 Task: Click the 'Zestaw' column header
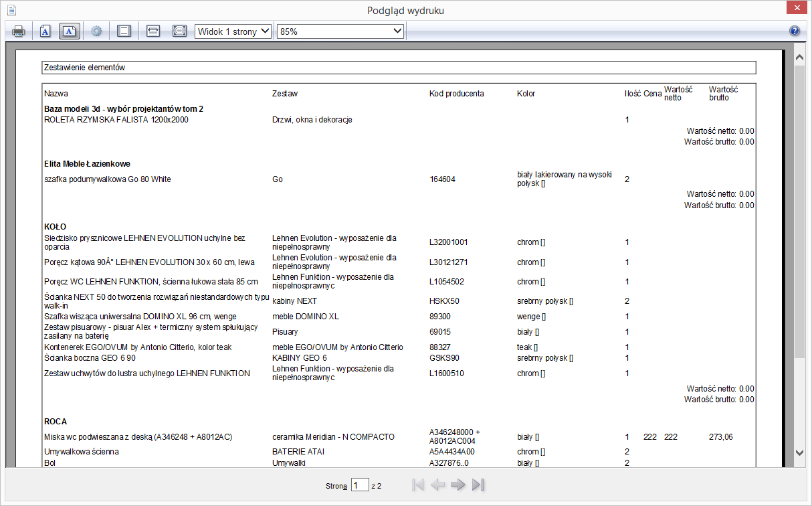coord(285,93)
